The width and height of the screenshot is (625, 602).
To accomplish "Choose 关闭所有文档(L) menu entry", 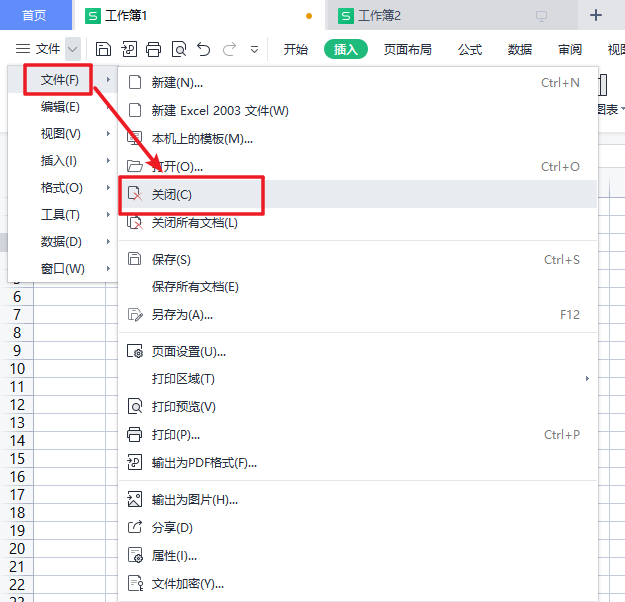I will point(358,222).
